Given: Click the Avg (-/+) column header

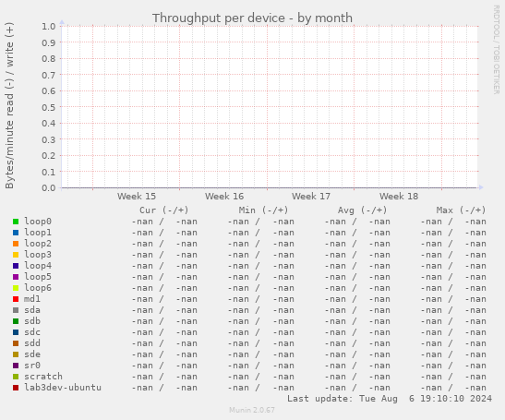Looking at the screenshot, I should tap(362, 210).
